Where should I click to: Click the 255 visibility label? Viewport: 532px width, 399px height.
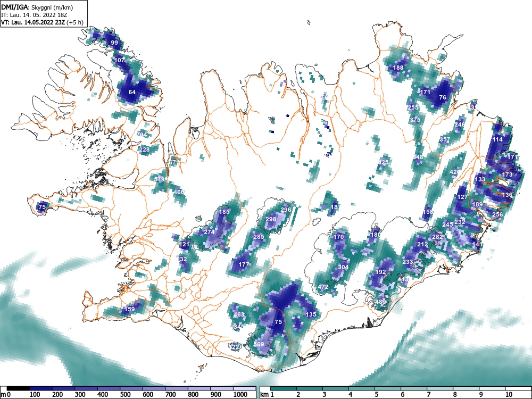click(x=413, y=107)
